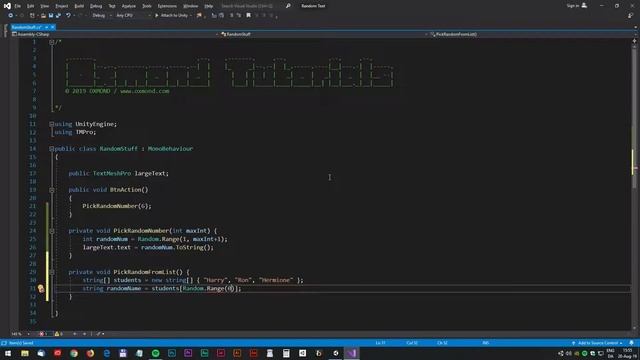Image resolution: width=640 pixels, height=360 pixels.
Task: Open the Debug configuration dropdown
Action: pos(102,16)
